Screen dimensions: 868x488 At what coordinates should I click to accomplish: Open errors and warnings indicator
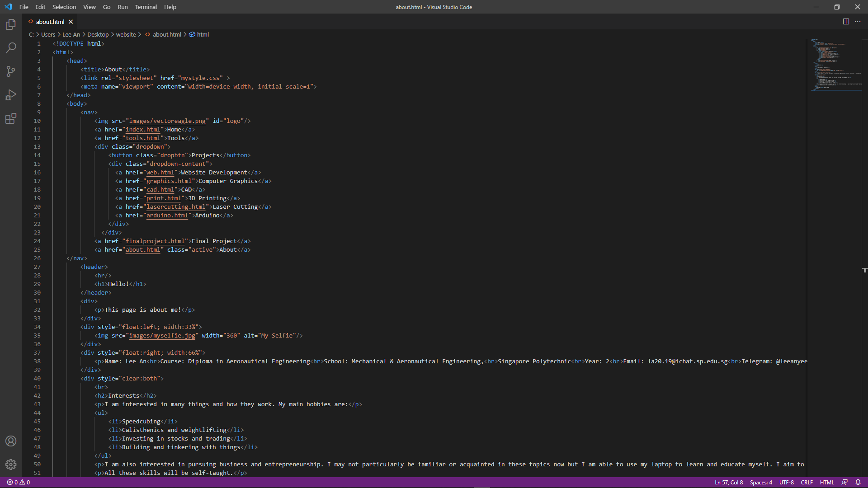pyautogui.click(x=19, y=482)
